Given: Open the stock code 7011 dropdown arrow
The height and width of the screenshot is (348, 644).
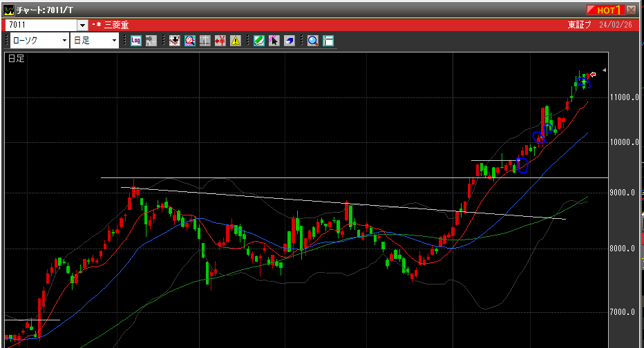Looking at the screenshot, I should click(x=83, y=25).
